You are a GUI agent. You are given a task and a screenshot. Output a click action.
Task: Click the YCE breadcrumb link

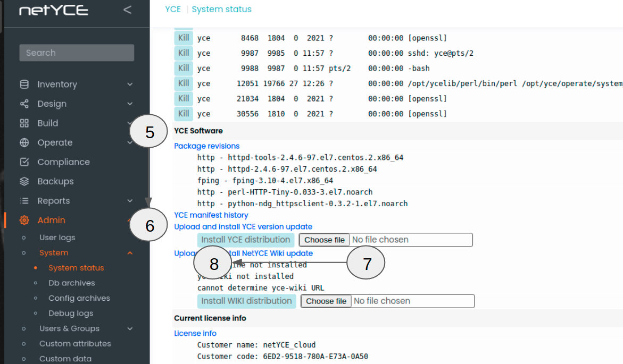tap(173, 9)
